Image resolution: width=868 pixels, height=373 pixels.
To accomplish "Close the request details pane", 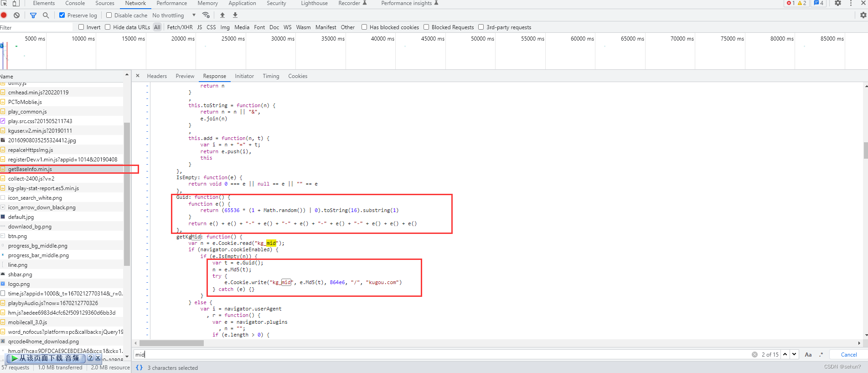I will 138,76.
